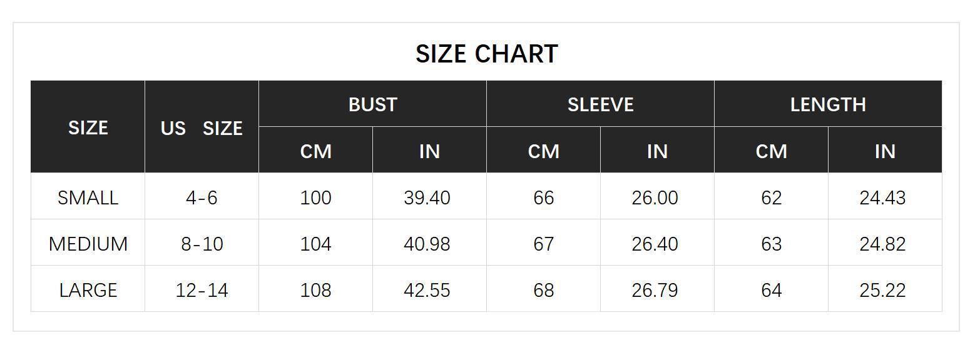980x350 pixels.
Task: Select the MEDIUM size row label
Action: pos(88,244)
